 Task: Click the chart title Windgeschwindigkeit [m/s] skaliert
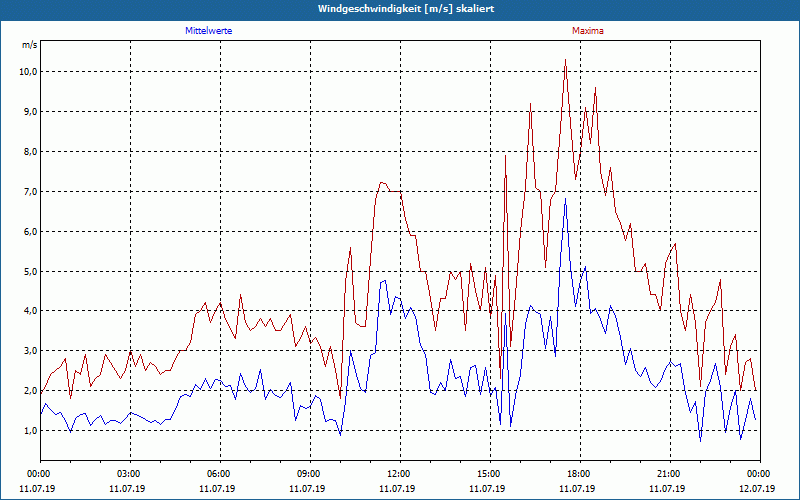pyautogui.click(x=406, y=9)
